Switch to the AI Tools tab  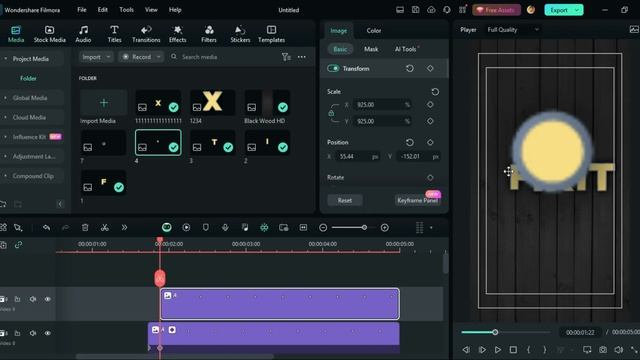(x=406, y=49)
